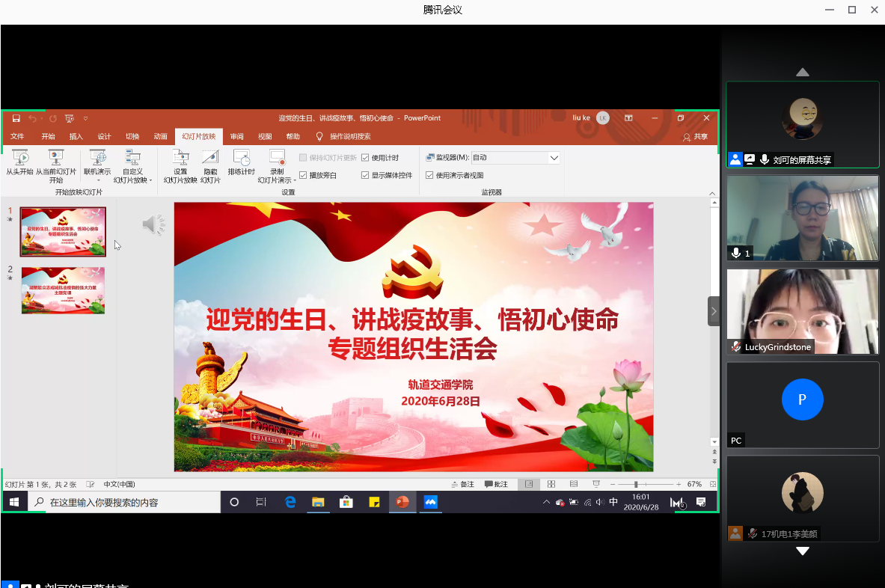Open the 动画 ribbon tab

[160, 137]
